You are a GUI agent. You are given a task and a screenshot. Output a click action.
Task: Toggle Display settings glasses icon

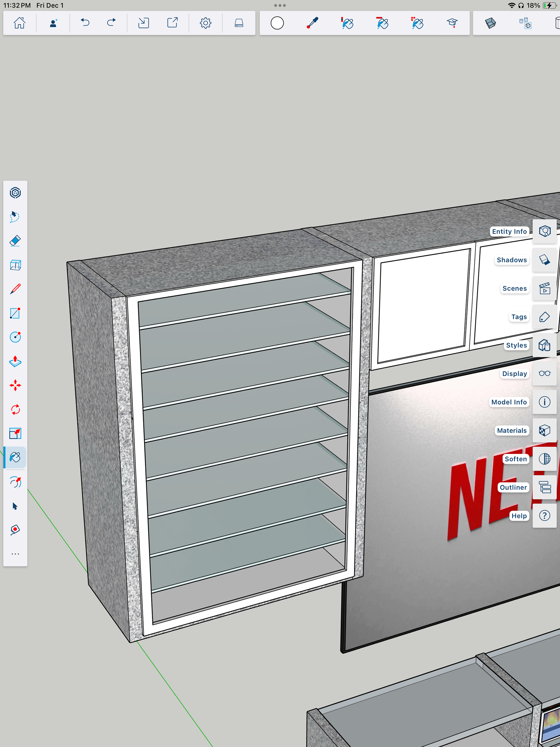tap(544, 373)
